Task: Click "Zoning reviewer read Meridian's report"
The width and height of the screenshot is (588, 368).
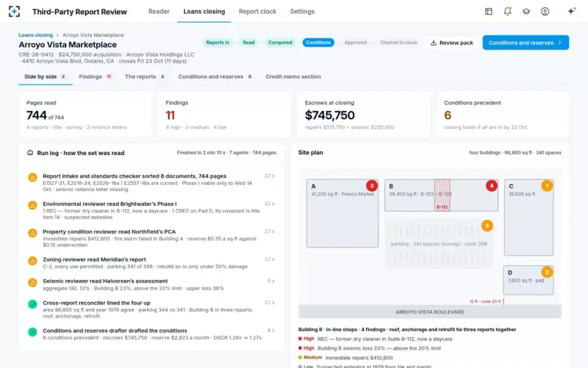Action: pos(94,260)
